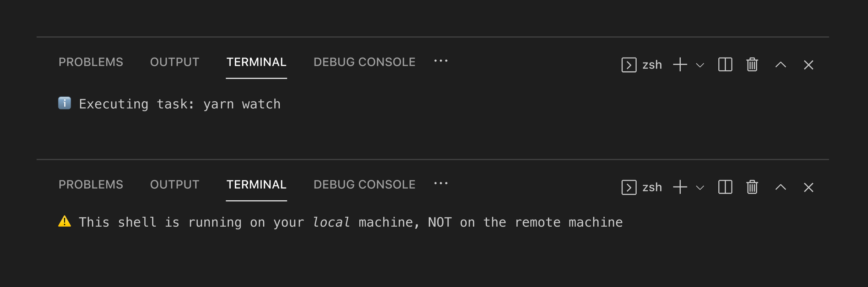Maximize the panel with the chevron up icon

click(780, 65)
